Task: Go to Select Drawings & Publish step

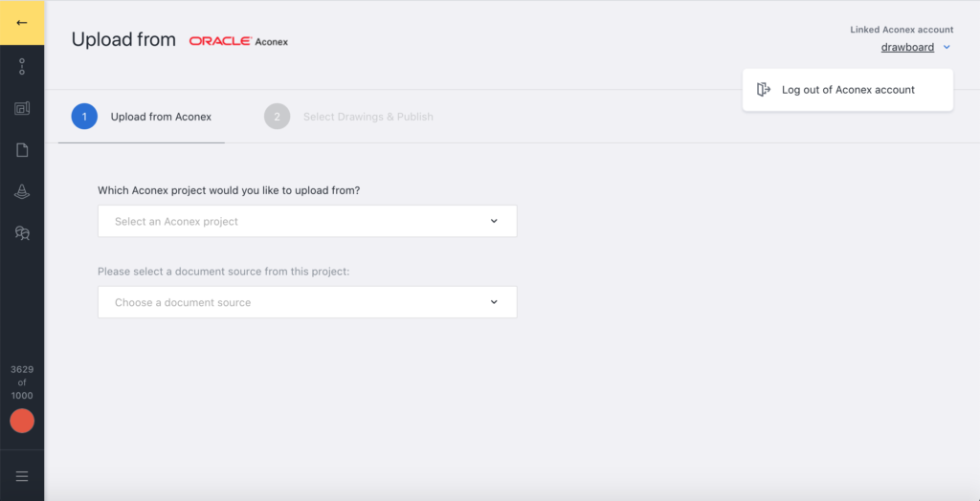Action: point(367,117)
